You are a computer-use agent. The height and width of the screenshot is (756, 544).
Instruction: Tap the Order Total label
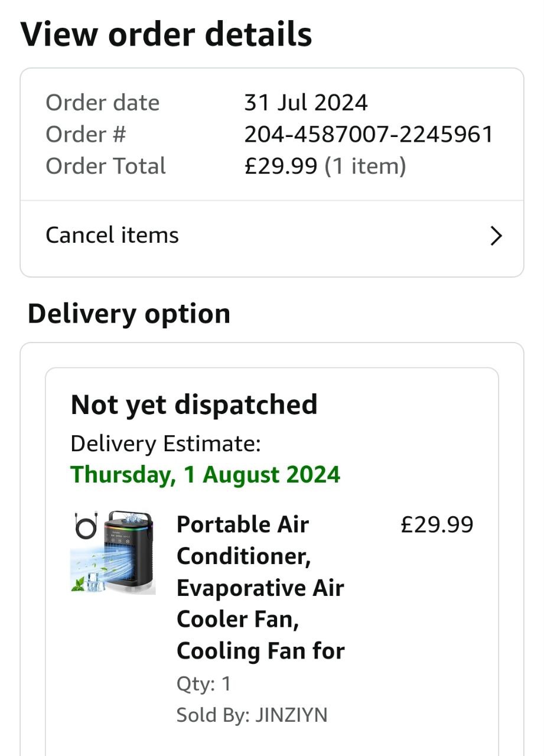106,167
